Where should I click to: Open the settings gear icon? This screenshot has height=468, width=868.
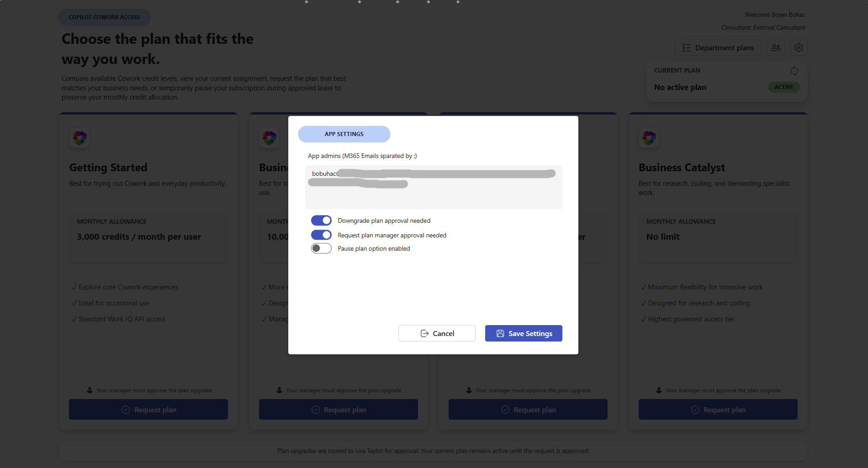(x=799, y=47)
